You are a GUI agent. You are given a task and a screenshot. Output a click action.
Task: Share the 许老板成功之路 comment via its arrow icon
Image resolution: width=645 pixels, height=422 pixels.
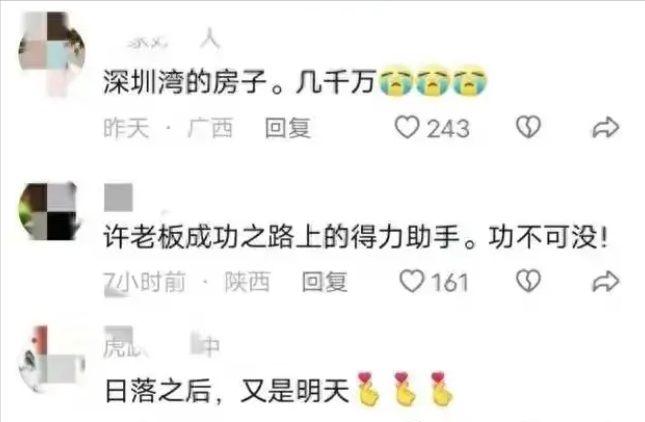pyautogui.click(x=606, y=282)
